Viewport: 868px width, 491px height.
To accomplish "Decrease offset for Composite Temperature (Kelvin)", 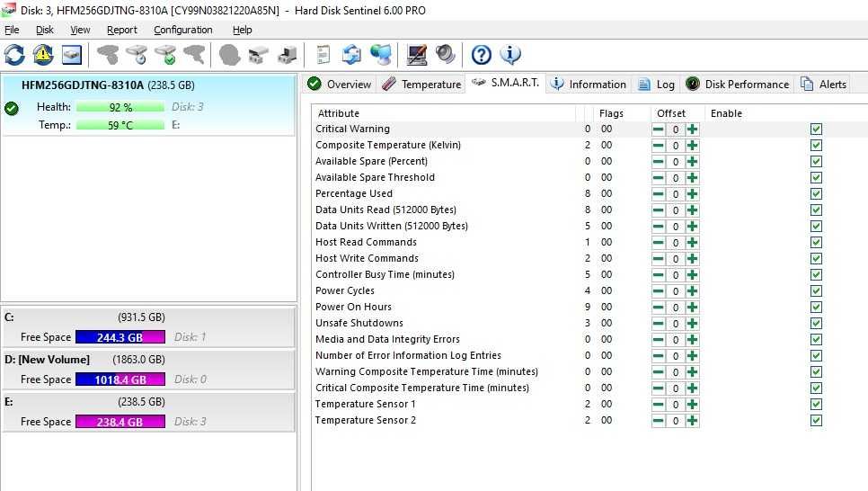I will 659,145.
